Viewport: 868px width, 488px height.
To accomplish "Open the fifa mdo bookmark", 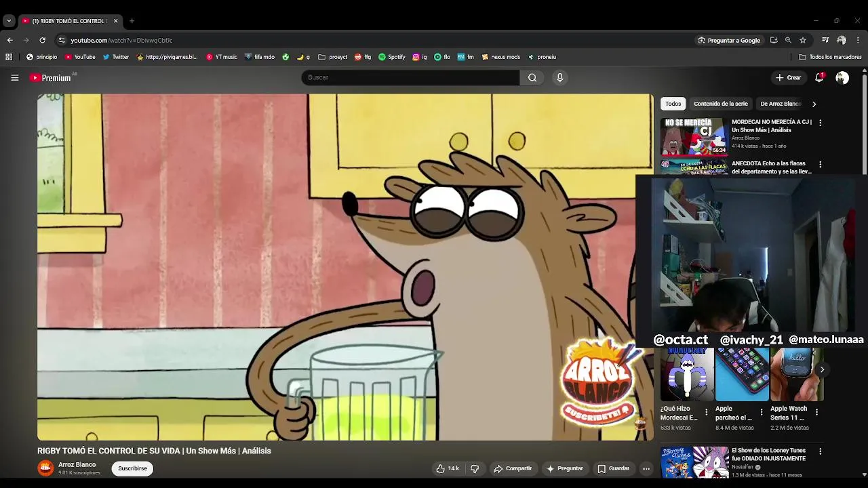I will (259, 57).
